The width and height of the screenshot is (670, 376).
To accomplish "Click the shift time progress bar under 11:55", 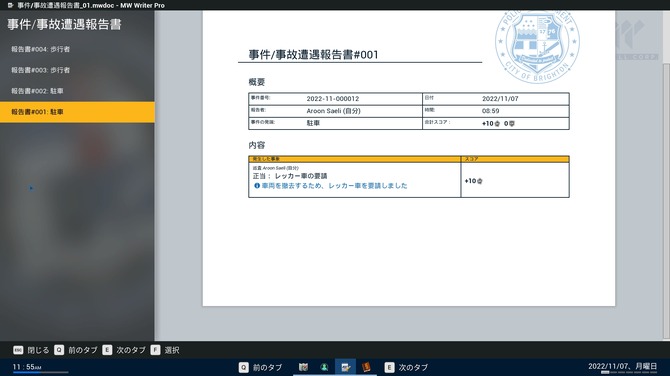I will [x=41, y=373].
